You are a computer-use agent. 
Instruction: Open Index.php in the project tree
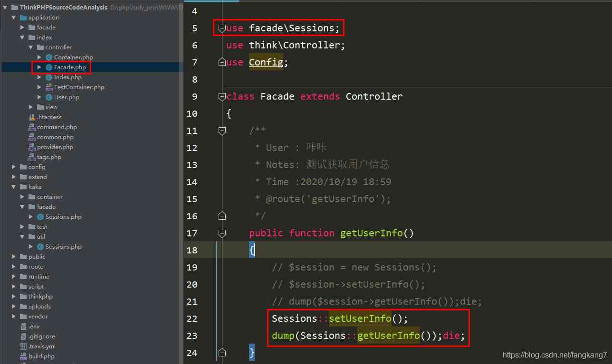click(68, 77)
